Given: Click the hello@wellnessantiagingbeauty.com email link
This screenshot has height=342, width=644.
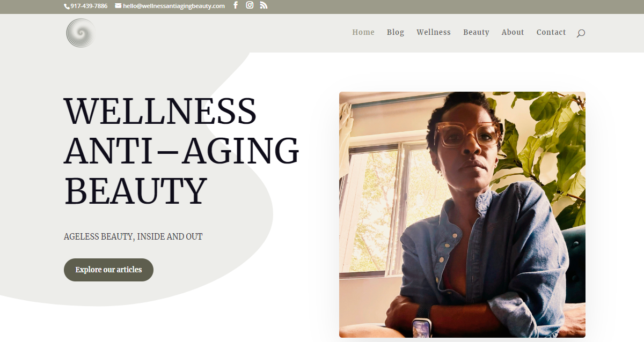Looking at the screenshot, I should tap(174, 6).
